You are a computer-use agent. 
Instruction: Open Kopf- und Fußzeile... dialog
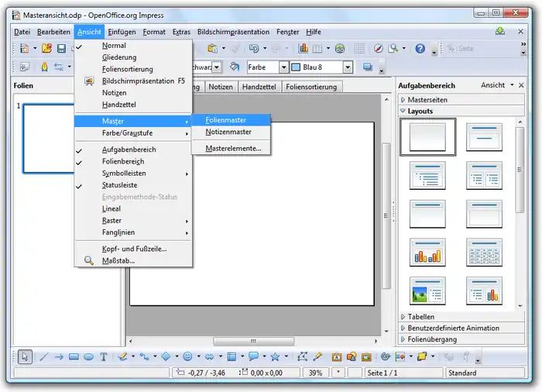point(133,249)
